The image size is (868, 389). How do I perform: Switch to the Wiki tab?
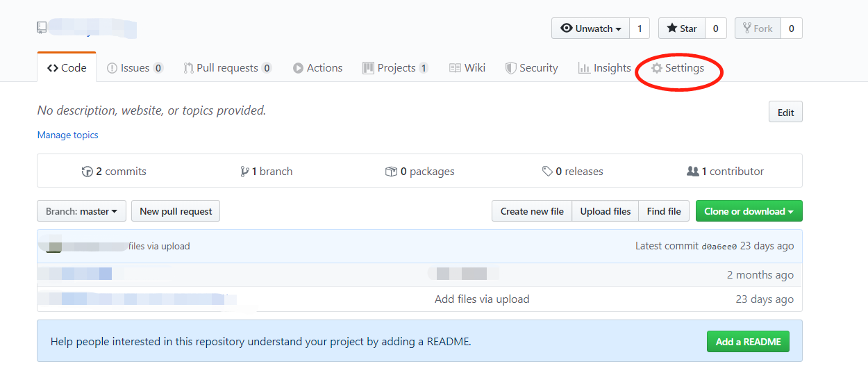tap(467, 68)
